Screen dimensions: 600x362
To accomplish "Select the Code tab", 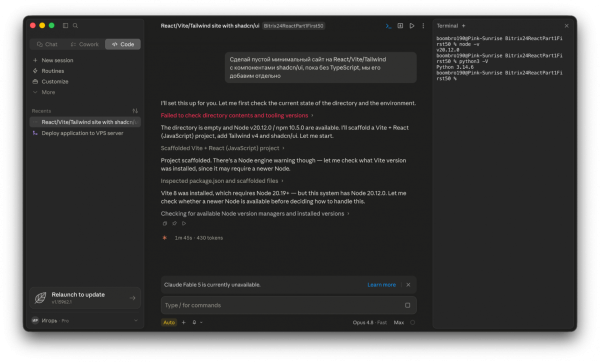I will click(123, 44).
